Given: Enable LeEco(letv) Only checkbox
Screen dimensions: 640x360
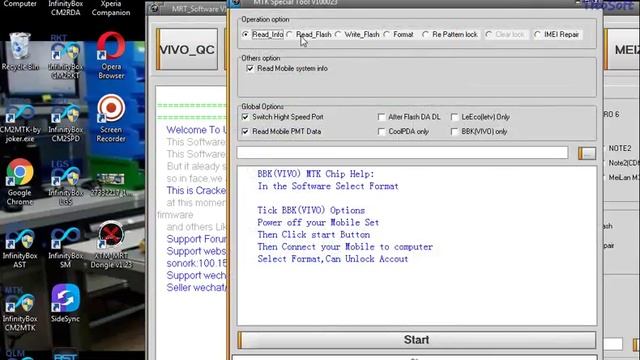Looking at the screenshot, I should [454, 117].
